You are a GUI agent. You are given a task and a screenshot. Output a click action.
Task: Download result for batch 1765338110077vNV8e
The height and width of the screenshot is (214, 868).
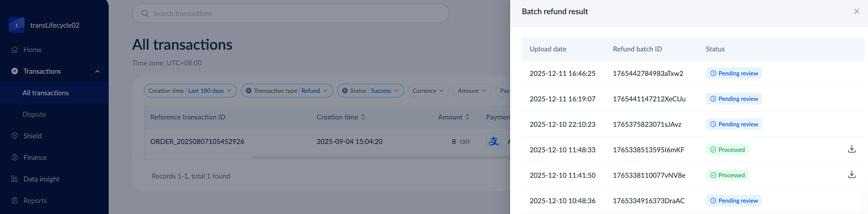pyautogui.click(x=852, y=175)
